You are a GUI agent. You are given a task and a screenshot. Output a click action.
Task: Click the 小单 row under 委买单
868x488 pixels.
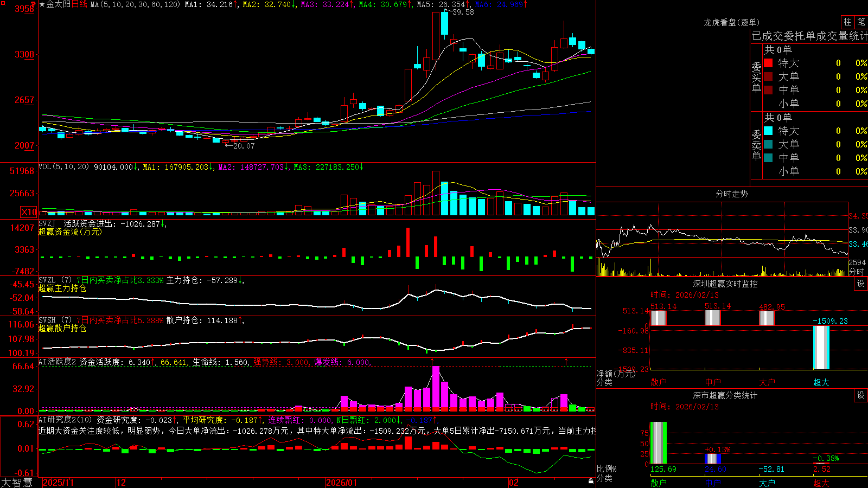815,104
